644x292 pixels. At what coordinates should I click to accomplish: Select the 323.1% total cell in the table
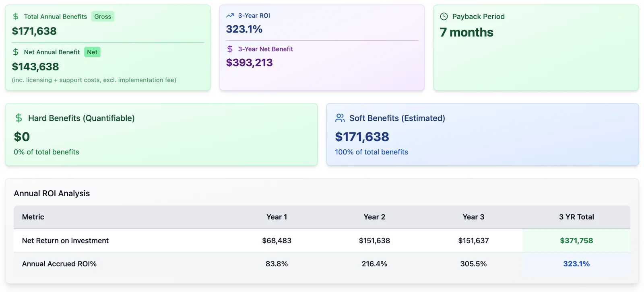[x=576, y=264]
